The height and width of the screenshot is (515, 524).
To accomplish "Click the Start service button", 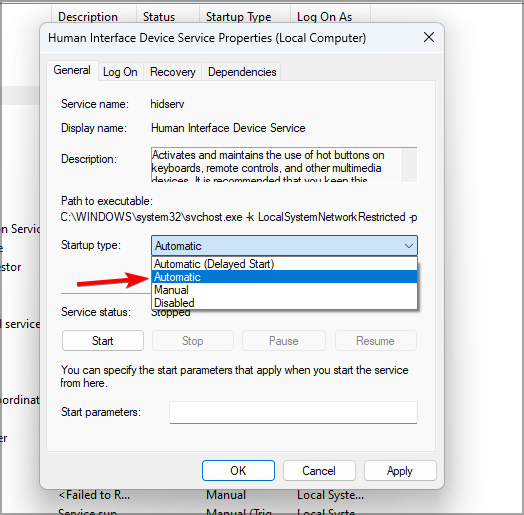I will click(x=103, y=341).
